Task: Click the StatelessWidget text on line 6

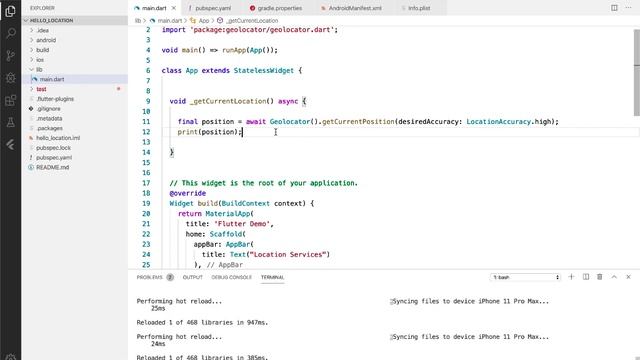Action: [263, 71]
